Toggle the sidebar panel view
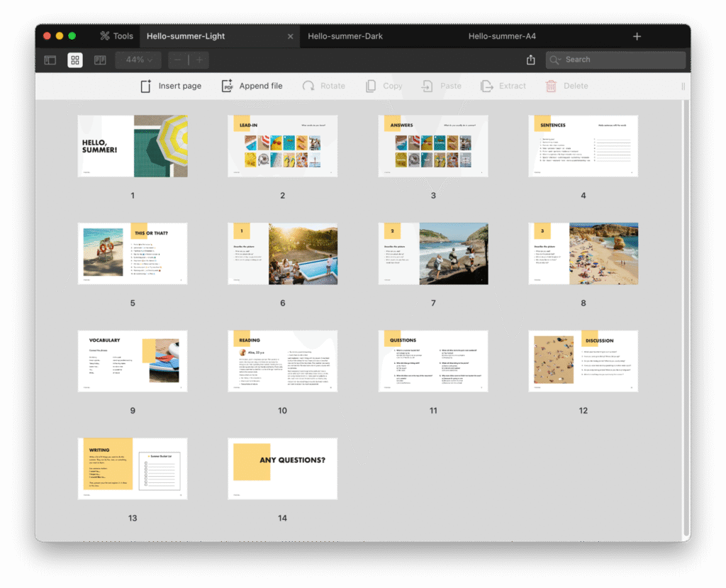 (x=50, y=60)
